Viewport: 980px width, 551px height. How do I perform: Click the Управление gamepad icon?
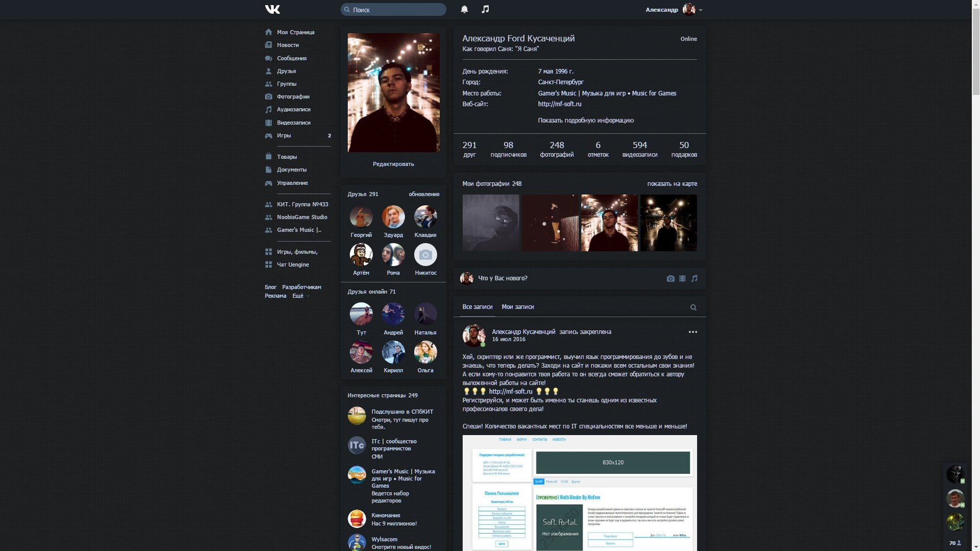269,183
